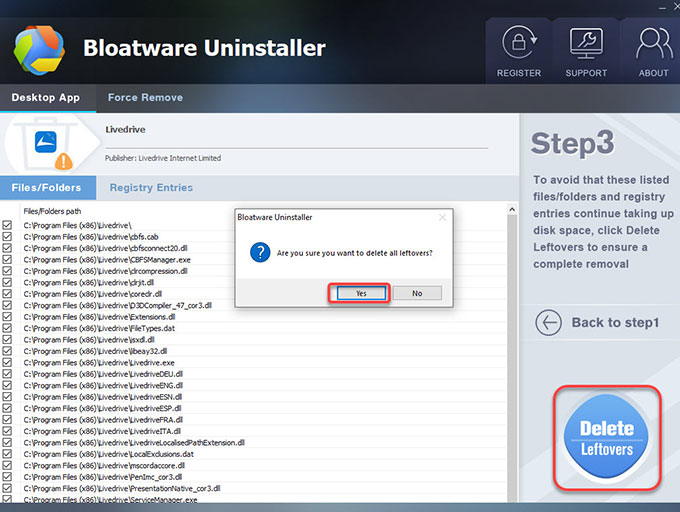Screen dimensions: 680x512
Task: Toggle checkbox for CBFSManager.exe
Action: click(x=7, y=259)
